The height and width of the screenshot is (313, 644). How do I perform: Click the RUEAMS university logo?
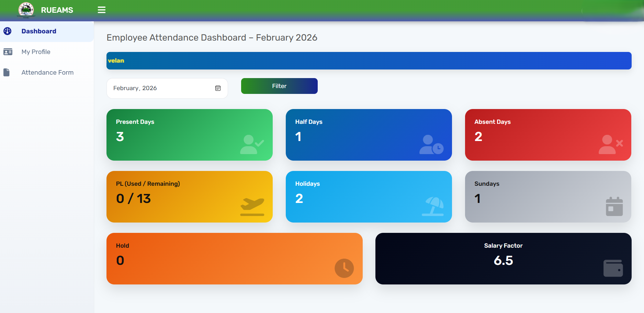(26, 10)
